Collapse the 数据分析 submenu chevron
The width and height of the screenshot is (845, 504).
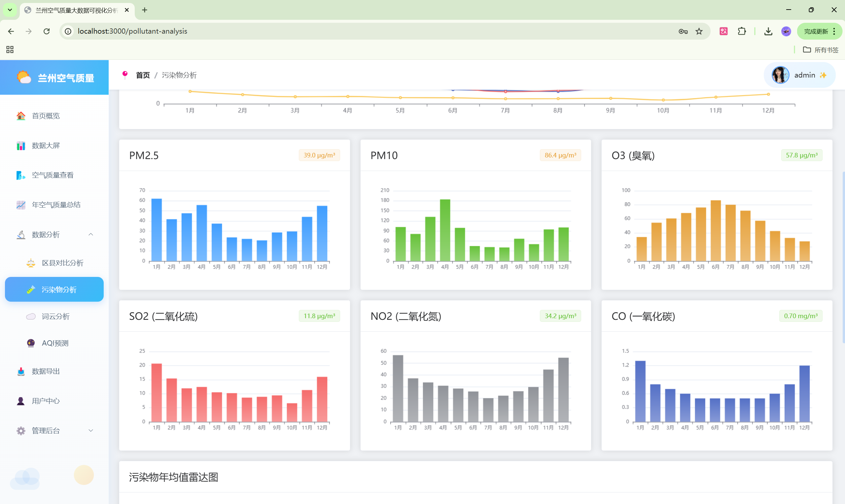91,234
